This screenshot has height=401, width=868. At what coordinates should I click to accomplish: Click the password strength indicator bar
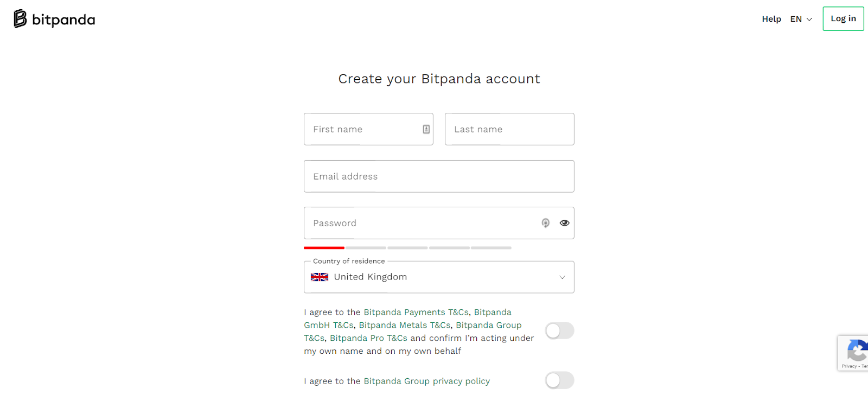click(x=407, y=248)
